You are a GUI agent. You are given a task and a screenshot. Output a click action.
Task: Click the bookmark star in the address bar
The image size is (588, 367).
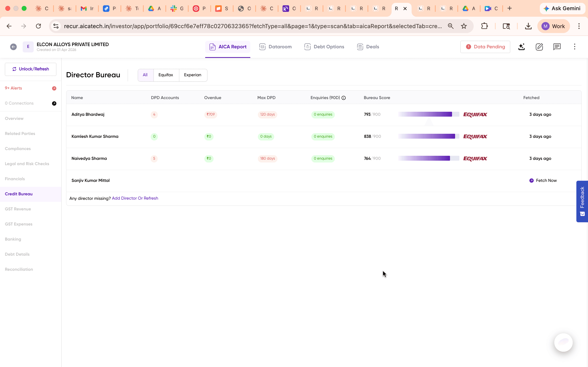coord(464,26)
